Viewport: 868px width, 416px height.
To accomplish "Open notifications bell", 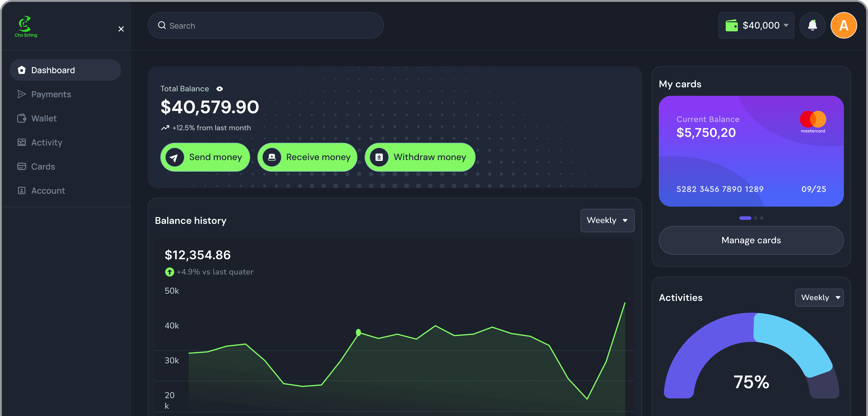I will (812, 25).
